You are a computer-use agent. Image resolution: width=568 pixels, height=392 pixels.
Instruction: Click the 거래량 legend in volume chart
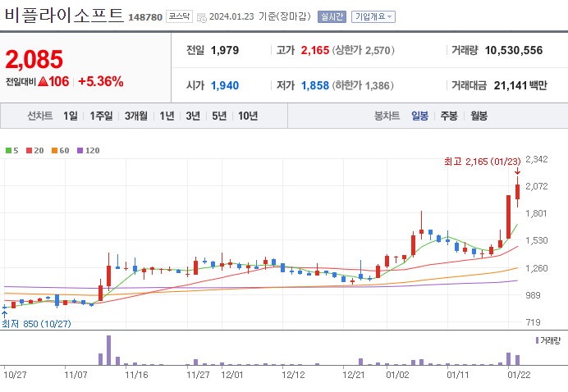548,340
